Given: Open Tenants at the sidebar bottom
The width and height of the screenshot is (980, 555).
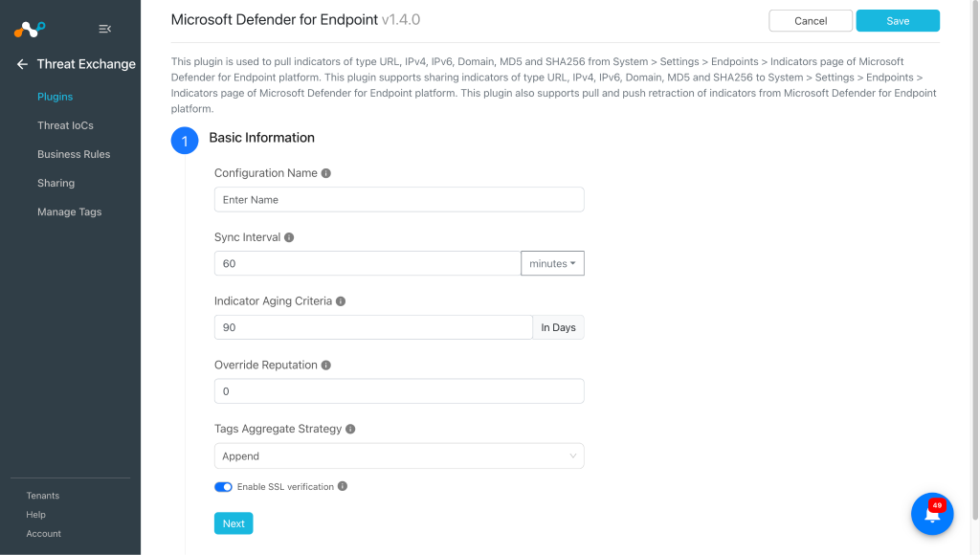Looking at the screenshot, I should click(42, 496).
